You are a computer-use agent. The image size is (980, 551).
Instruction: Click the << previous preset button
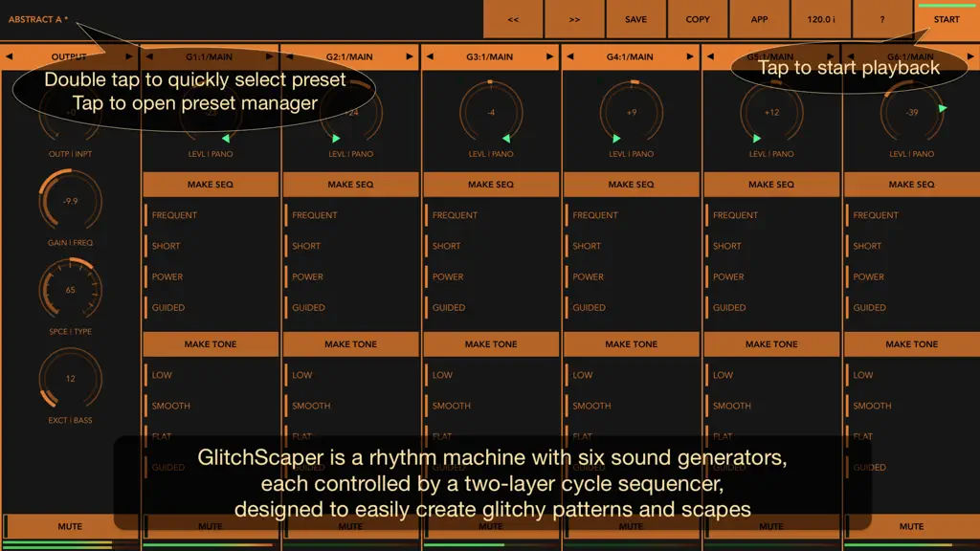point(513,19)
